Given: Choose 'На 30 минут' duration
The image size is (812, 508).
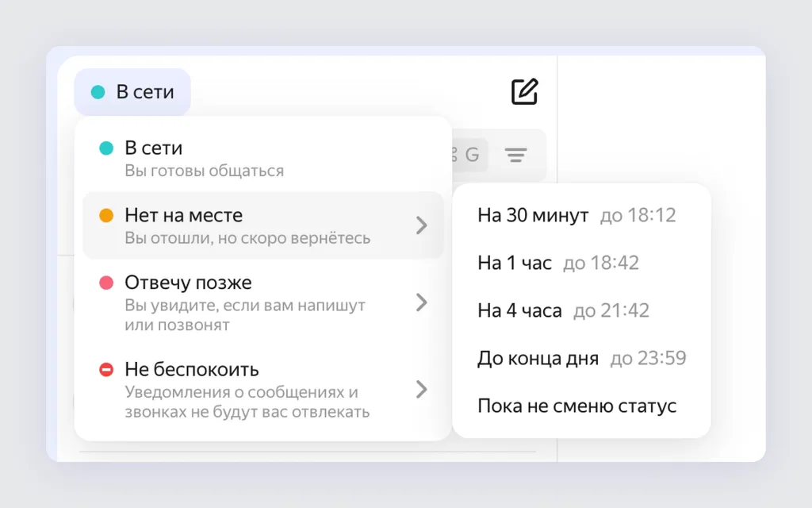Looking at the screenshot, I should [581, 215].
